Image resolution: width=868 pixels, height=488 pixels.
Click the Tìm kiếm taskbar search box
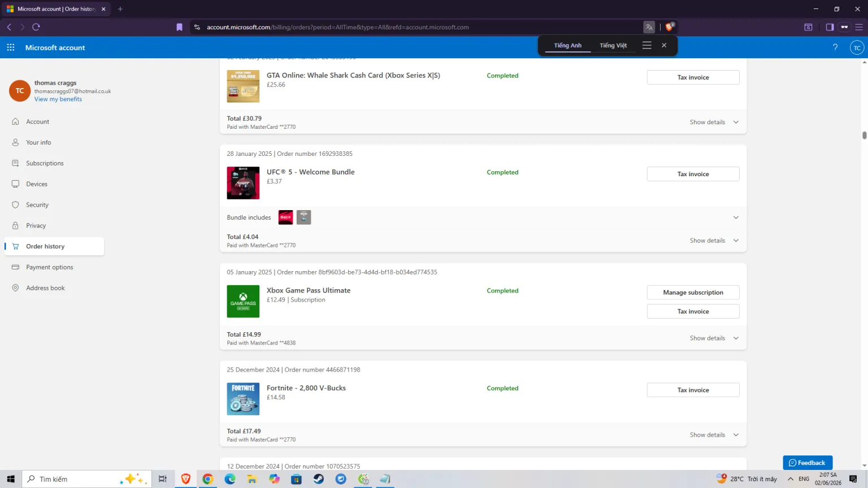coord(87,479)
